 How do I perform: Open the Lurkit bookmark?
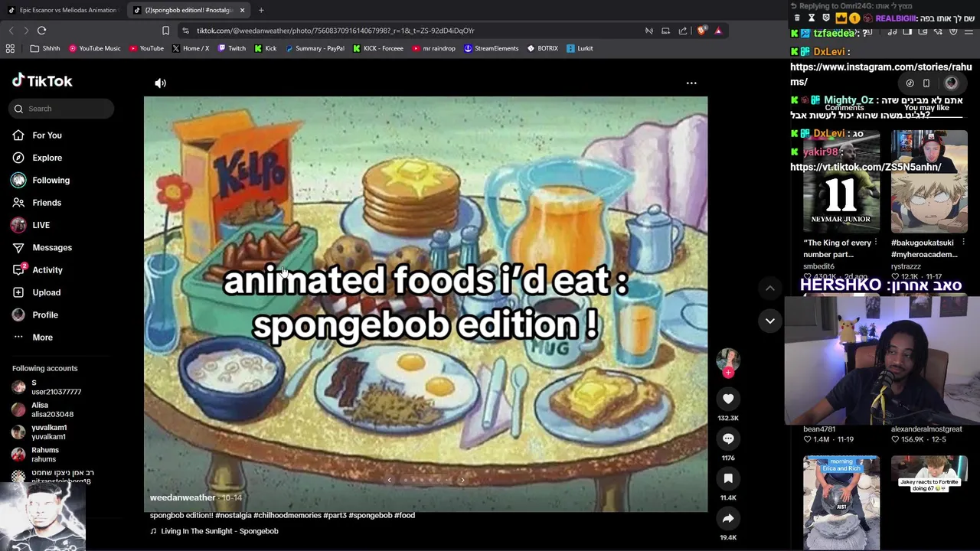580,48
